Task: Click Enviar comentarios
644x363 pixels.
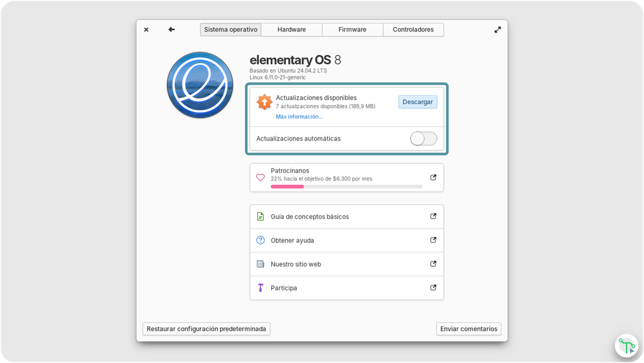Action: [468, 329]
